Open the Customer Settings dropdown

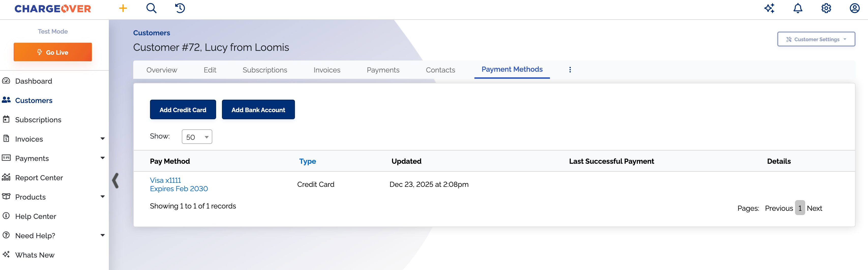click(816, 39)
